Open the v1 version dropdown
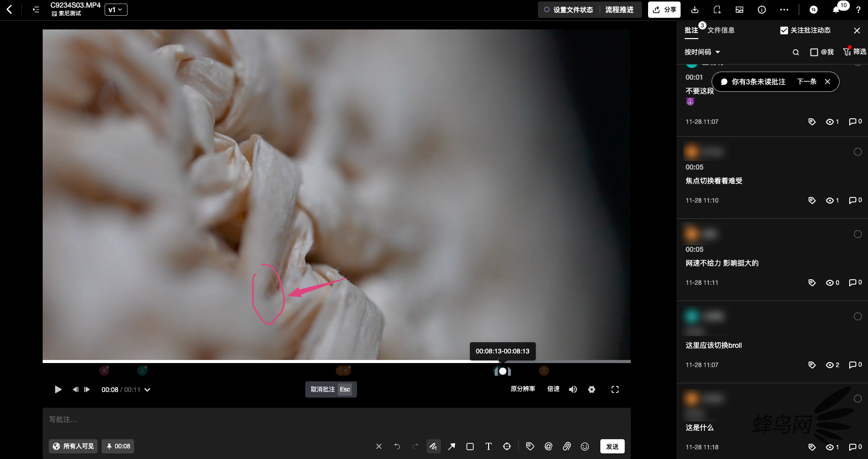 tap(116, 10)
